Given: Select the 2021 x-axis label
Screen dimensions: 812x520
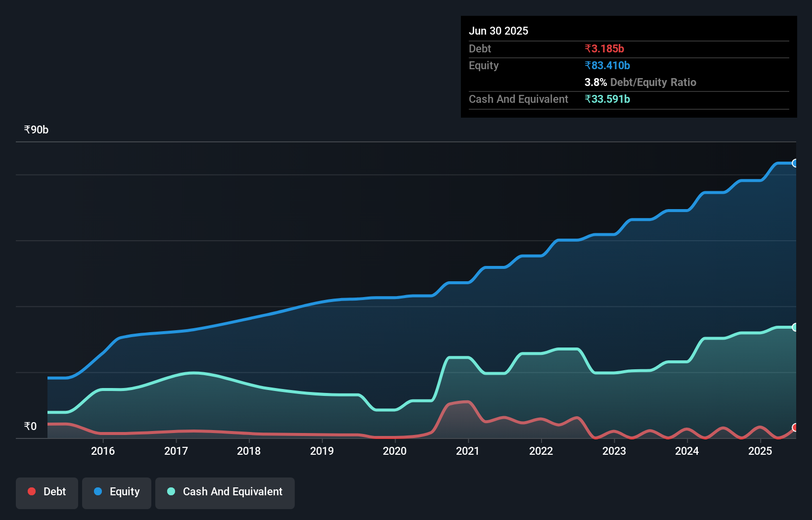Looking at the screenshot, I should (x=468, y=451).
